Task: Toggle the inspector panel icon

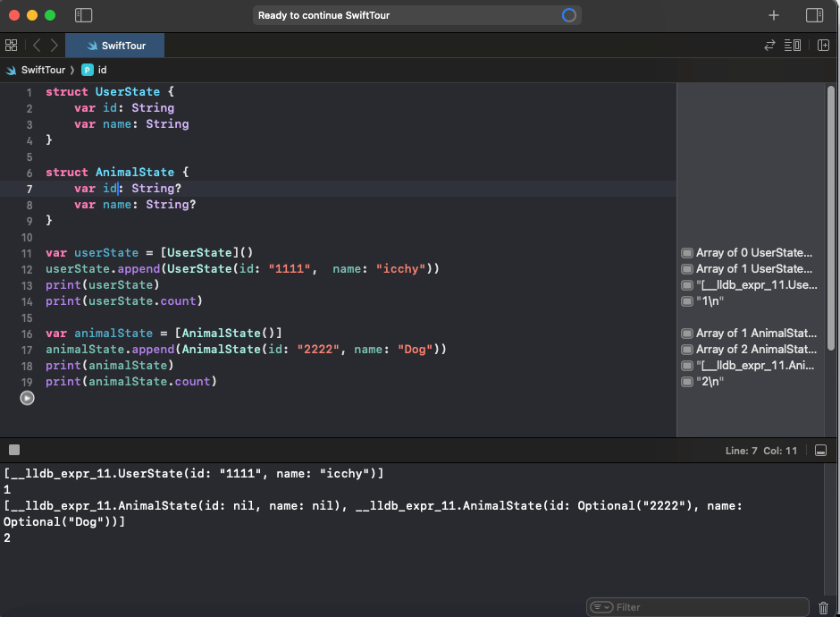Action: pyautogui.click(x=814, y=15)
